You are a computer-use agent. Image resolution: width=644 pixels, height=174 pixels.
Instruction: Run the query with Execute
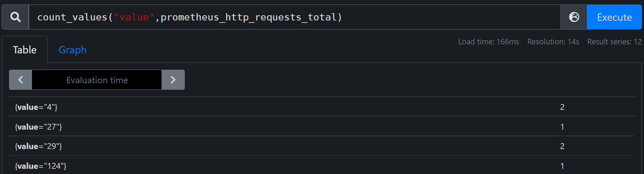pyautogui.click(x=614, y=17)
